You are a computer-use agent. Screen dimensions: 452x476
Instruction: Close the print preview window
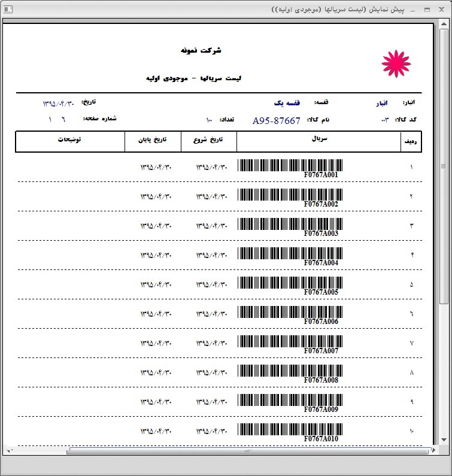pos(442,10)
